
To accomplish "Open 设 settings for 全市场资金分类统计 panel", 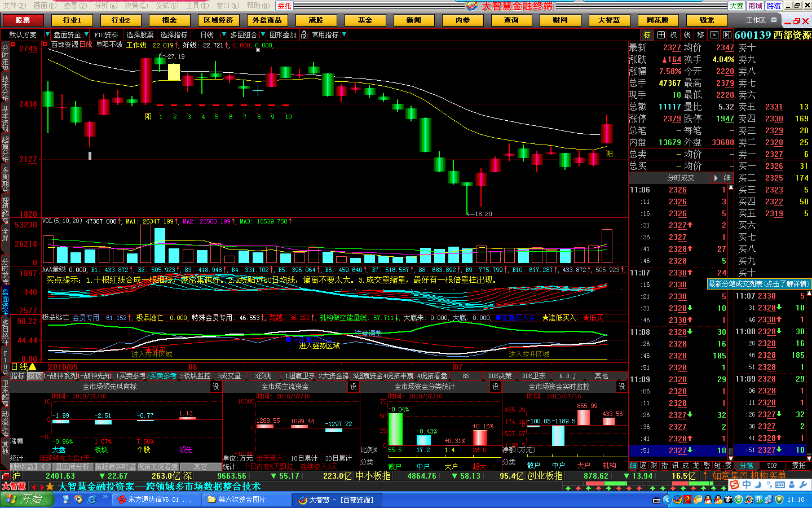I will (x=496, y=387).
